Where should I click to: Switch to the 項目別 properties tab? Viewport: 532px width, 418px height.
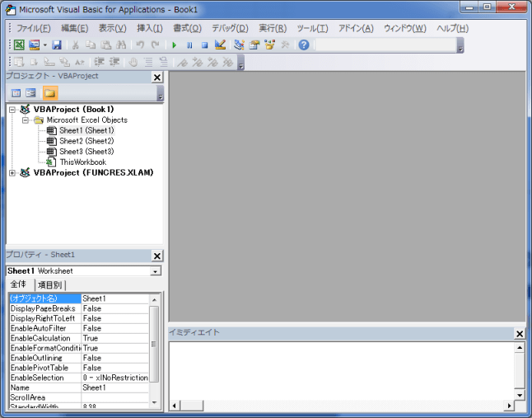(51, 284)
